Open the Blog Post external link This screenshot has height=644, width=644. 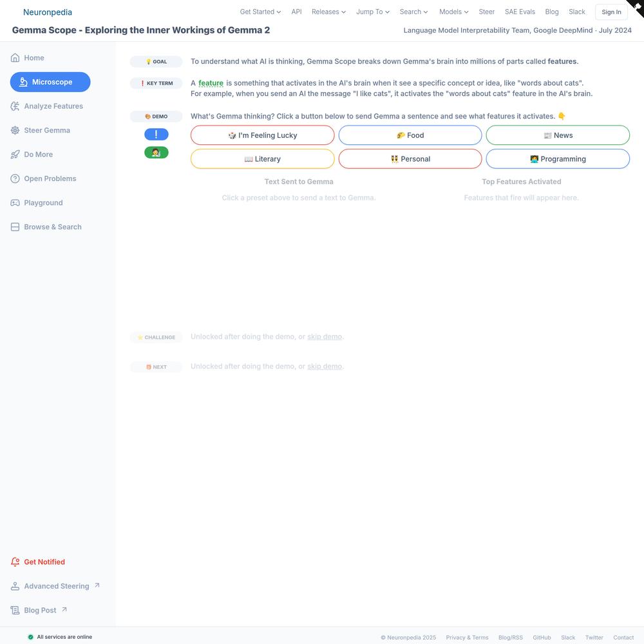39,611
